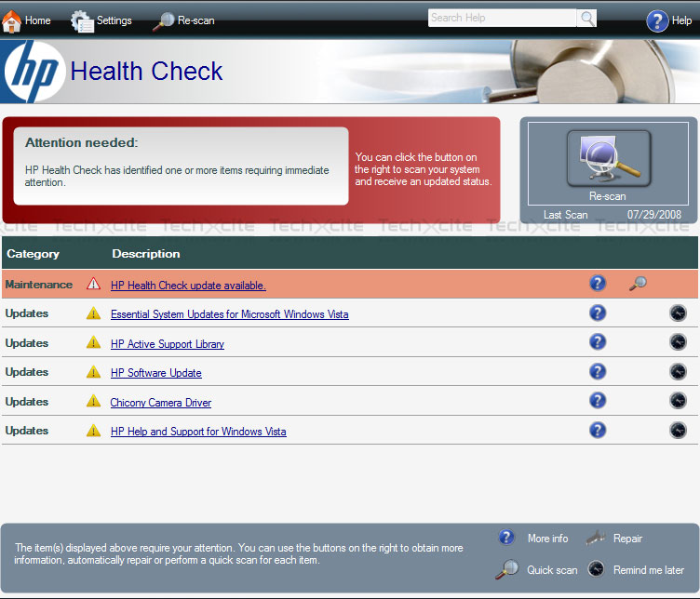
Task: Open HP Active Support Library link
Action: click(168, 344)
